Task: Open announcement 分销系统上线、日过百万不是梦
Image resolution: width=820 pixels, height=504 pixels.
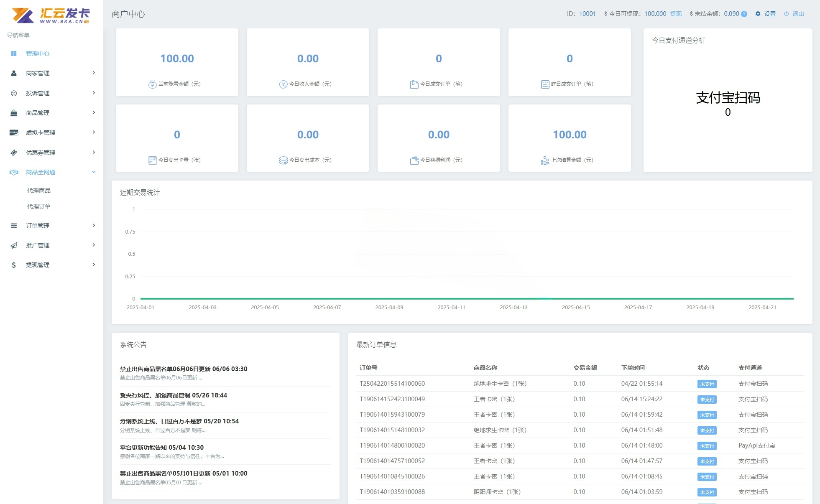Action: (x=179, y=421)
